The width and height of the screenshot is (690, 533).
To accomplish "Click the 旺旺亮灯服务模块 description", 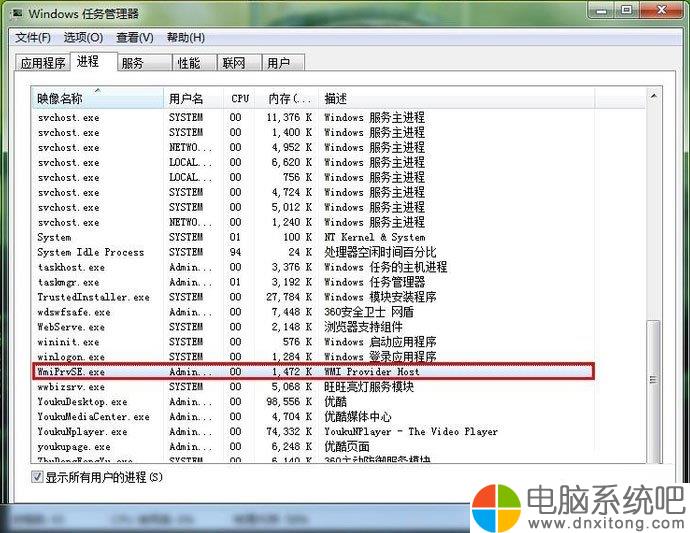I will coord(369,387).
